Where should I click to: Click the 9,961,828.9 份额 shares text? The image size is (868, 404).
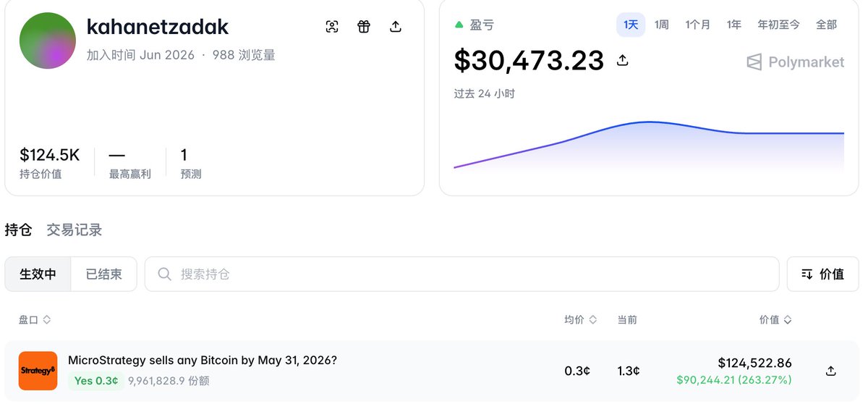[x=169, y=381]
